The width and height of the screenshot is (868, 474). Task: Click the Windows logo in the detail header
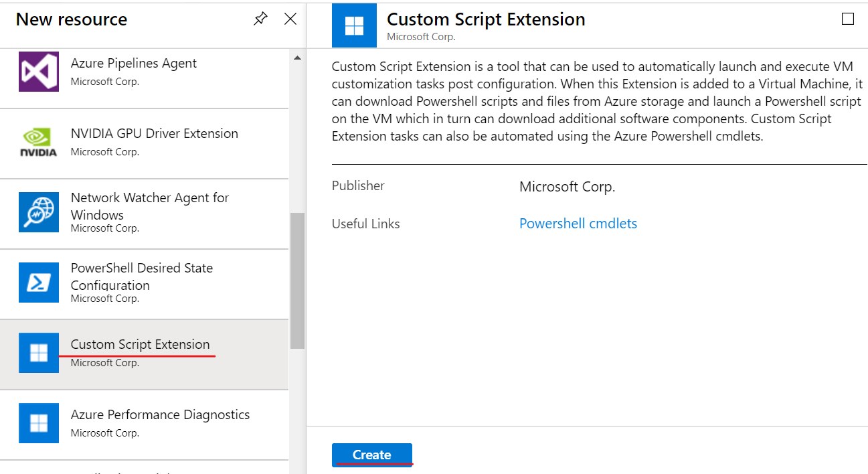354,25
